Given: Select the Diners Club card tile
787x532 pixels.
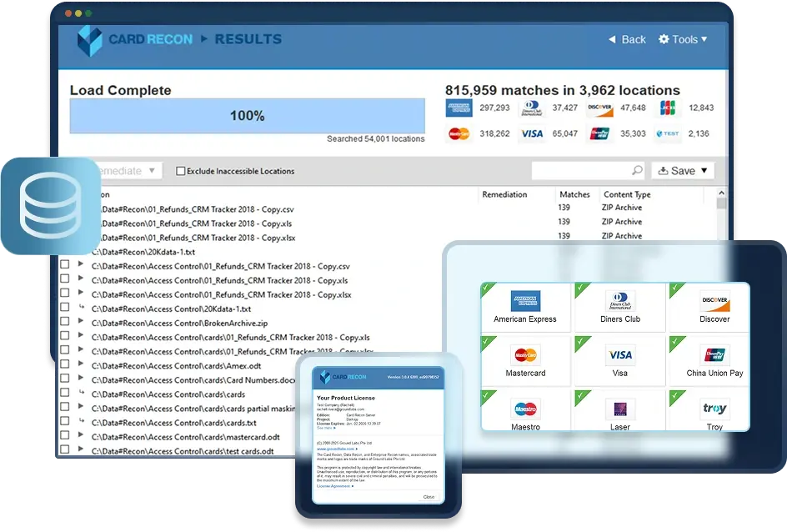Looking at the screenshot, I should (620, 307).
